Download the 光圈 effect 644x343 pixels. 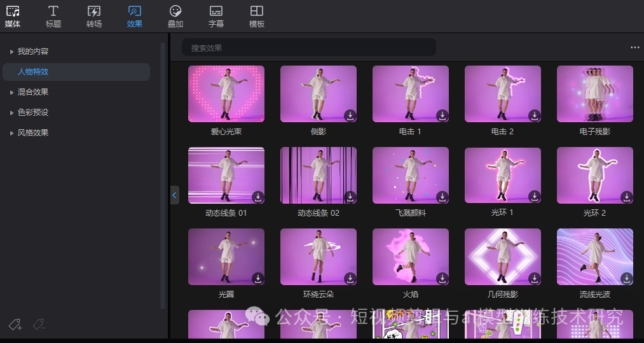[x=258, y=279]
